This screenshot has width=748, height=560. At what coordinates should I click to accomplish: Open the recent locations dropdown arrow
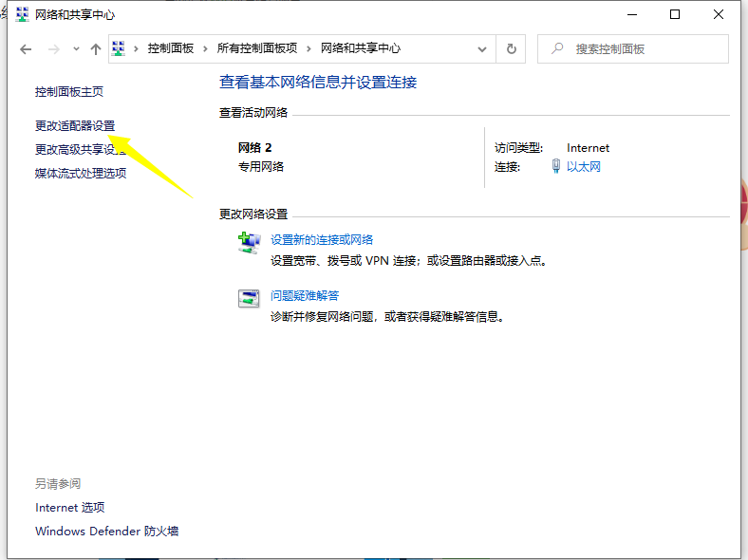click(x=76, y=49)
